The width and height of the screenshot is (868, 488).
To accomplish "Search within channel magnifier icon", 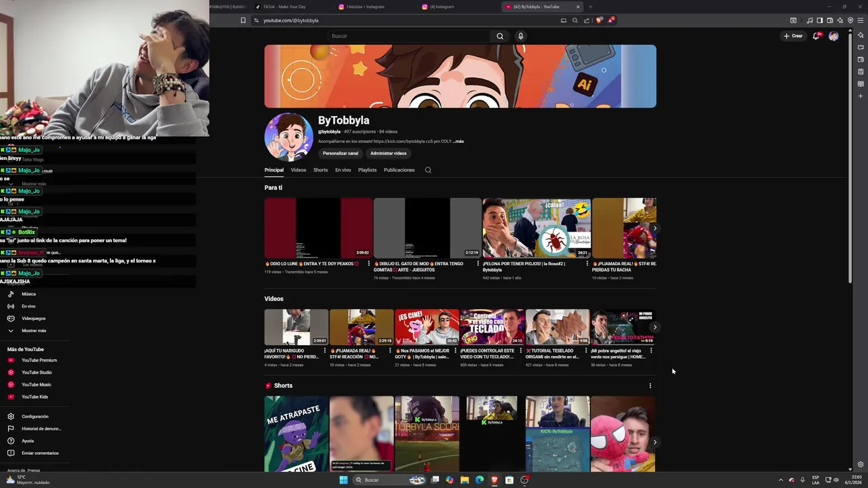I will [x=428, y=170].
